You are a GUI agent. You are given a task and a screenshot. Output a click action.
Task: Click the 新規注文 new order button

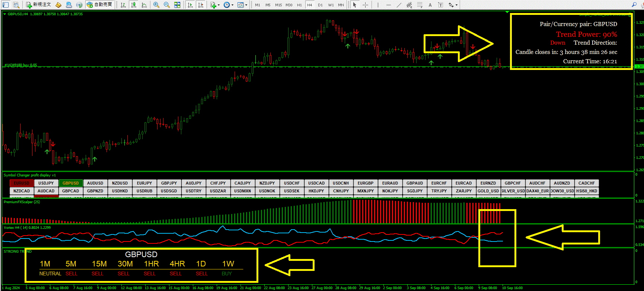pyautogui.click(x=38, y=5)
